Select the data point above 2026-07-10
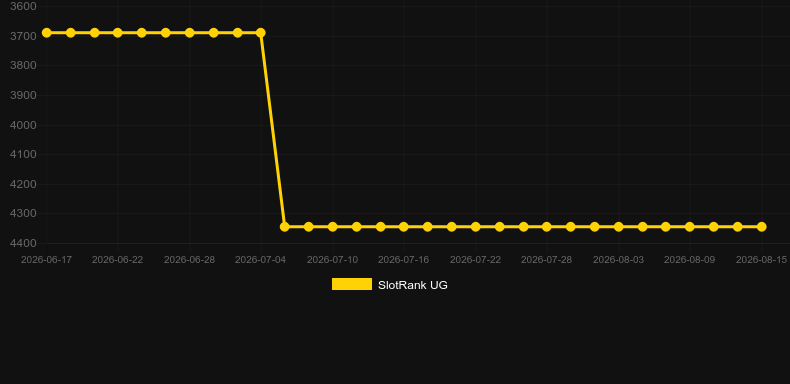This screenshot has height=384, width=790. point(333,227)
